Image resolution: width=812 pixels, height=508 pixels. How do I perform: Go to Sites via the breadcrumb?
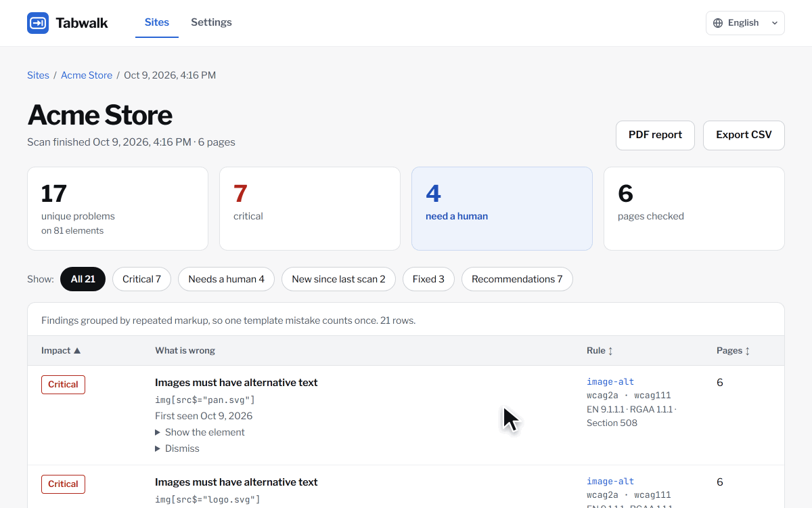38,75
